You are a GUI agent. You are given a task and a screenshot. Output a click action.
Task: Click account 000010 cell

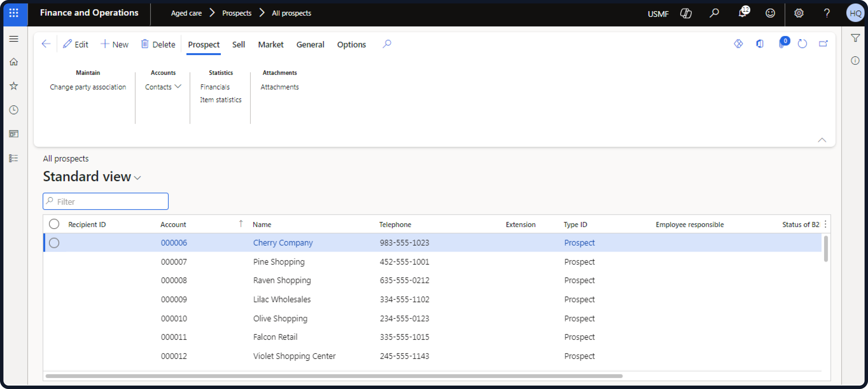pos(174,318)
